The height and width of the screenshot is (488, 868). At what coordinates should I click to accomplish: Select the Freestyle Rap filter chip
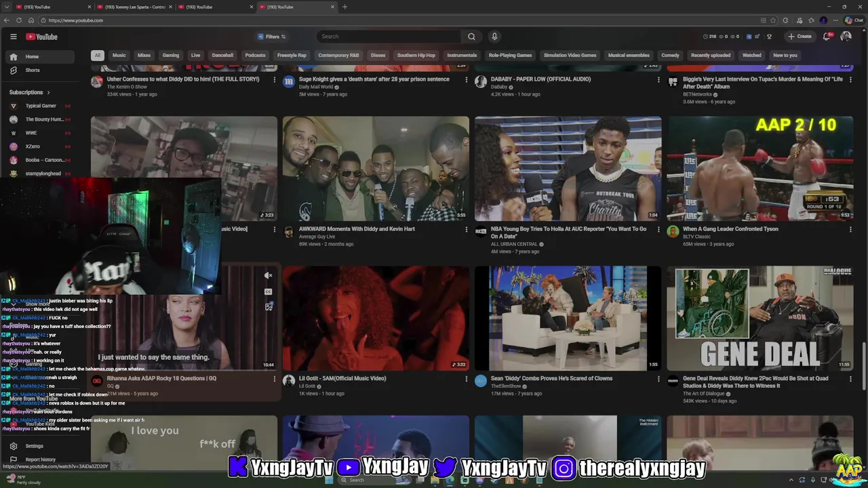click(x=292, y=56)
